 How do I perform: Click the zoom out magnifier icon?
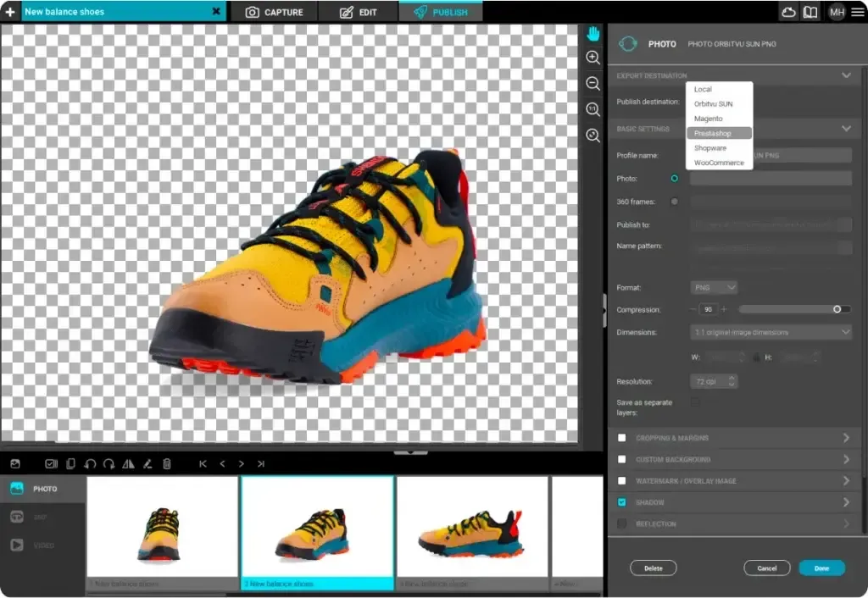click(x=593, y=83)
